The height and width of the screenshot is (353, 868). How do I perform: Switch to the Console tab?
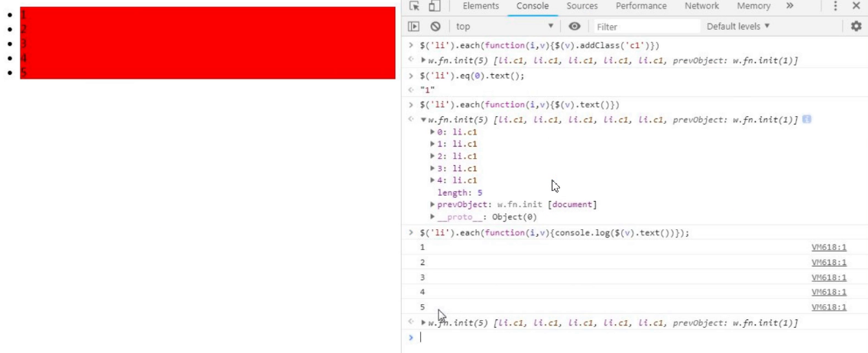coord(533,6)
